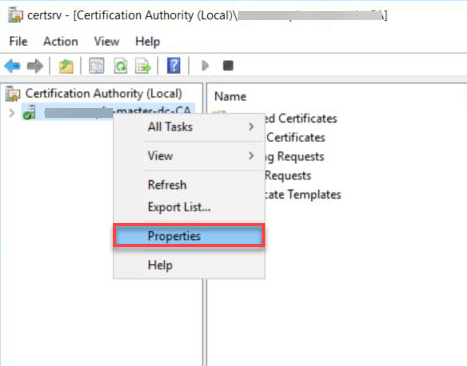Screen dimensions: 467x366
Task: Click the Back arrow toolbar icon
Action: point(13,66)
